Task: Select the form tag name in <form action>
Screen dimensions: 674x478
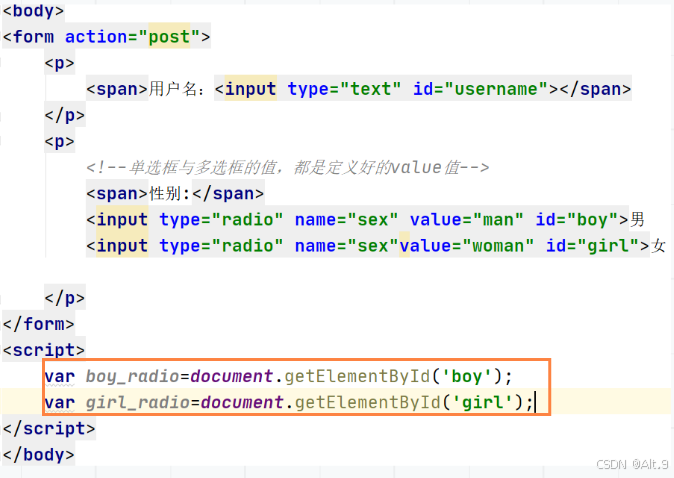Action: (34, 37)
